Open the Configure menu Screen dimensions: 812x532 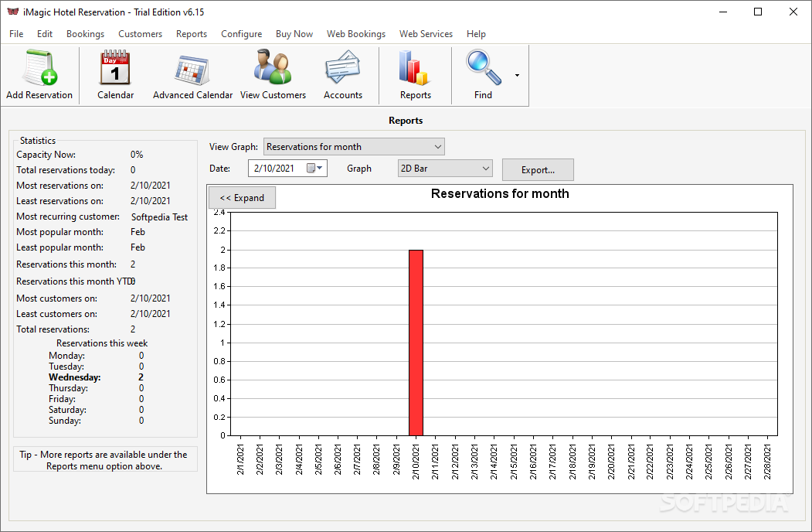[241, 34]
